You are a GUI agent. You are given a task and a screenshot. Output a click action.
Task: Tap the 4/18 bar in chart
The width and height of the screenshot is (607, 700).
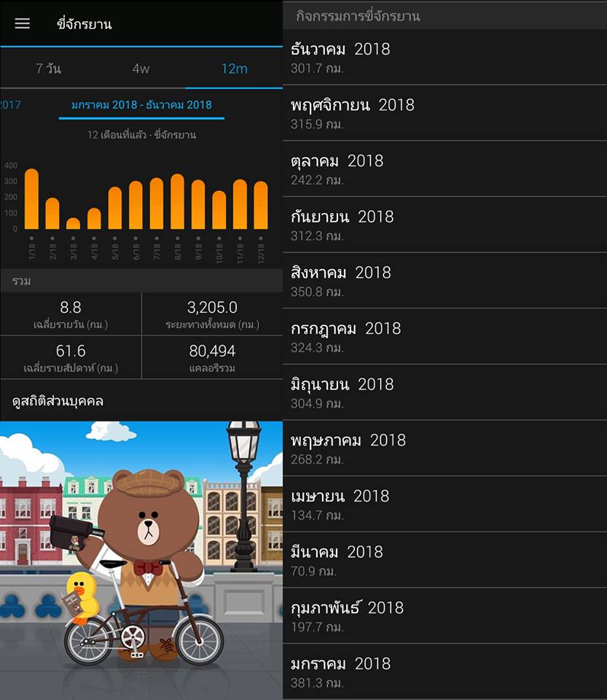[94, 218]
